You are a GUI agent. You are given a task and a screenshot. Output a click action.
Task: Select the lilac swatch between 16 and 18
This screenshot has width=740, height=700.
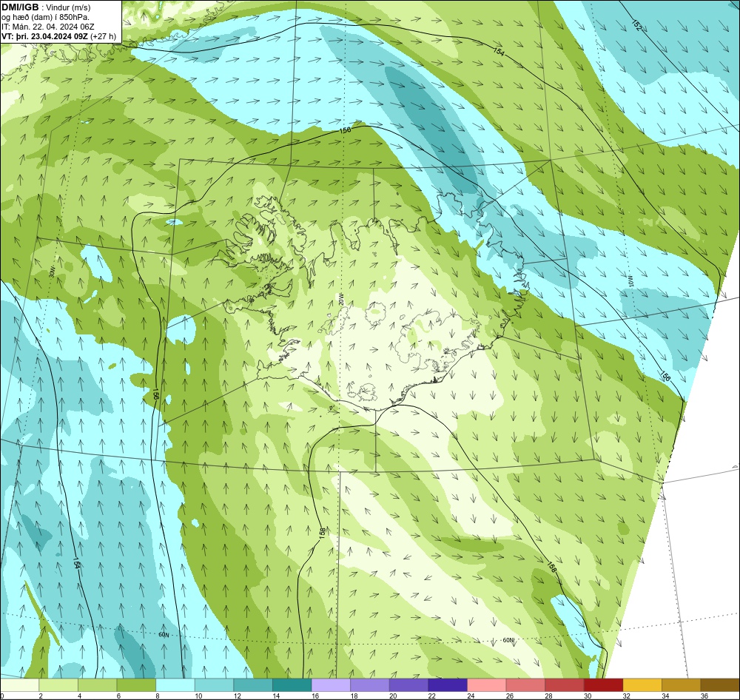(x=331, y=685)
